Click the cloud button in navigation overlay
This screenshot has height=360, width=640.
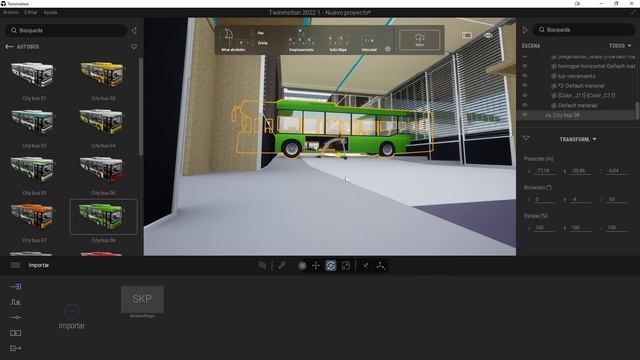point(420,40)
